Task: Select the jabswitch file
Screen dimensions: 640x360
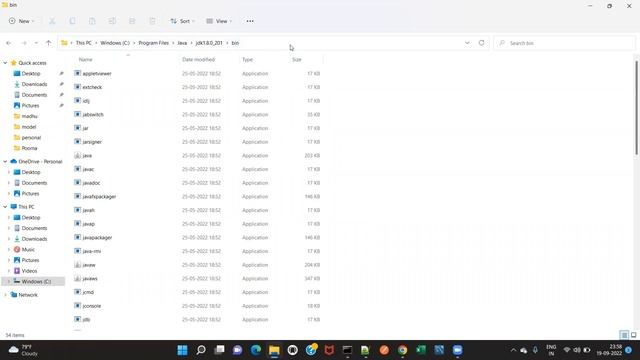Action: (93, 115)
